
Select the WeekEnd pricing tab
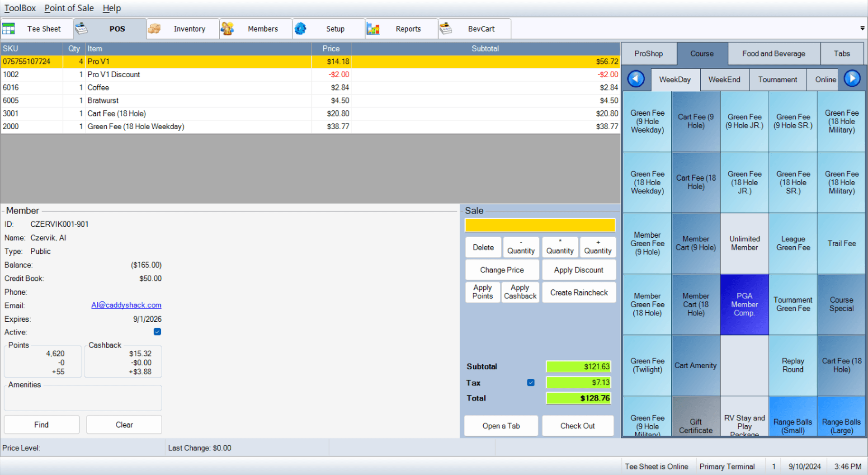724,80
